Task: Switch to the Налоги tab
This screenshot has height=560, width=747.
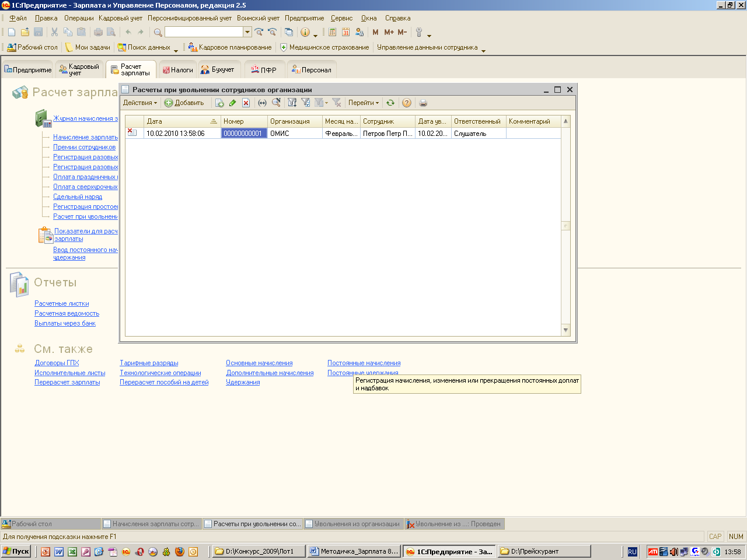Action: (177, 69)
